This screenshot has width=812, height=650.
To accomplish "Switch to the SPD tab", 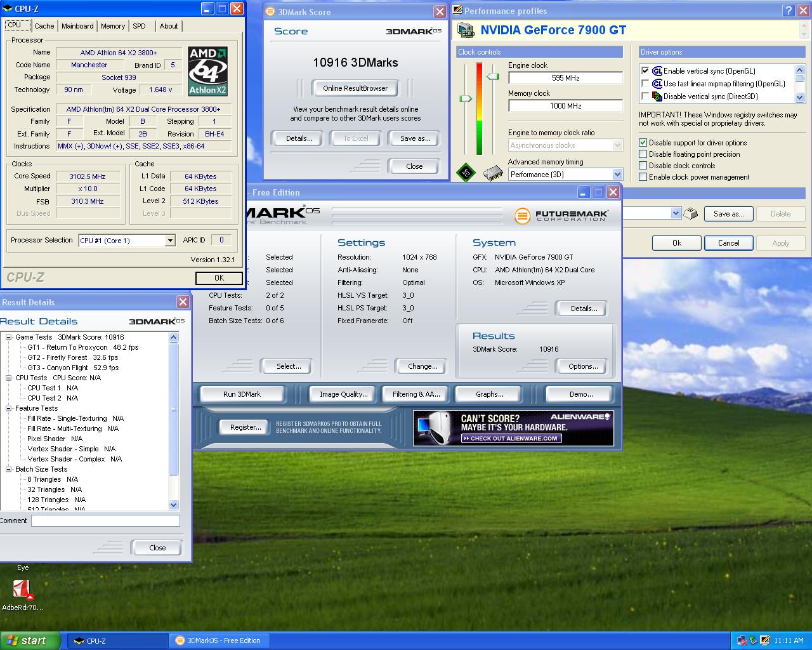I will [x=139, y=26].
